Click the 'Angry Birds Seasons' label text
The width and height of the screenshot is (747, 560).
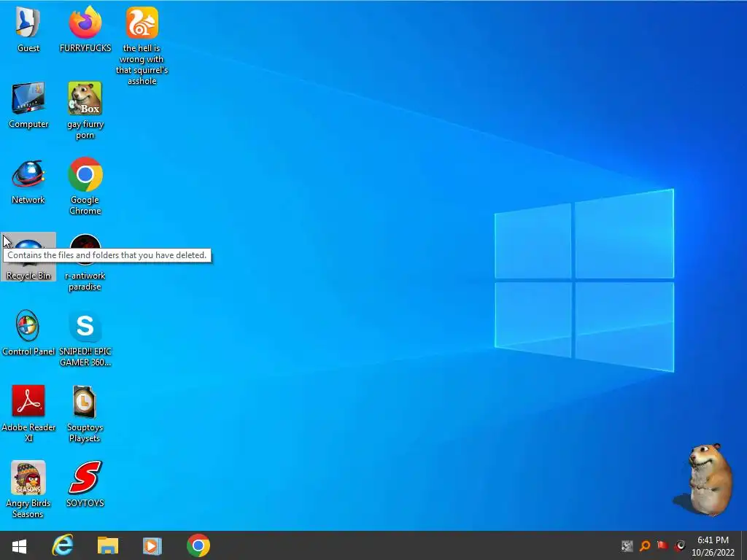point(28,508)
